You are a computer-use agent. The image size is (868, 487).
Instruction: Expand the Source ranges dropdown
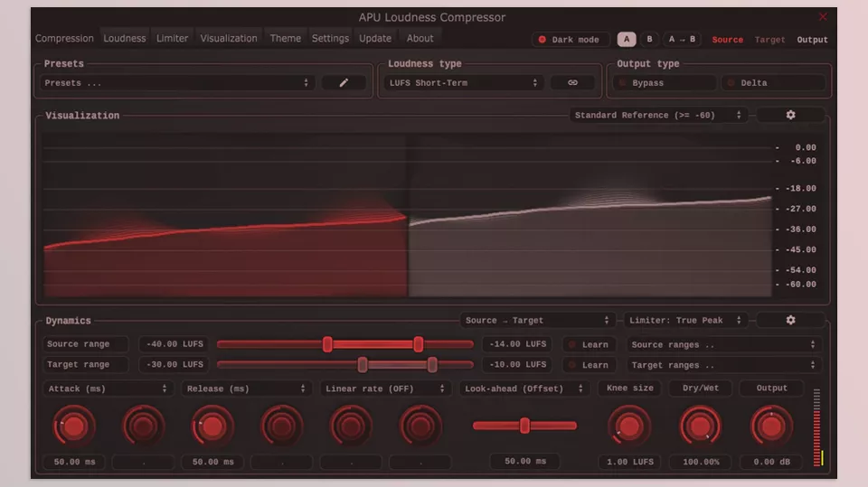click(723, 344)
